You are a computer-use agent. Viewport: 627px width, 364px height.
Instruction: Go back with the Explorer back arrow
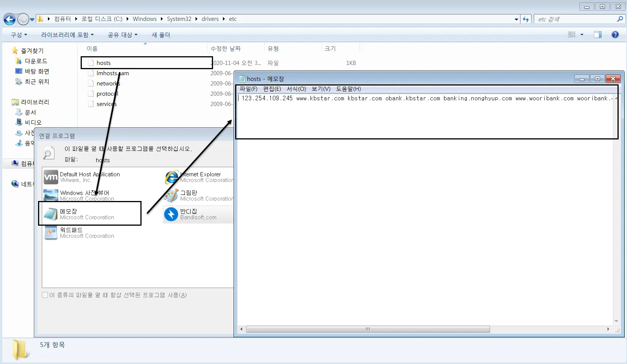point(10,19)
